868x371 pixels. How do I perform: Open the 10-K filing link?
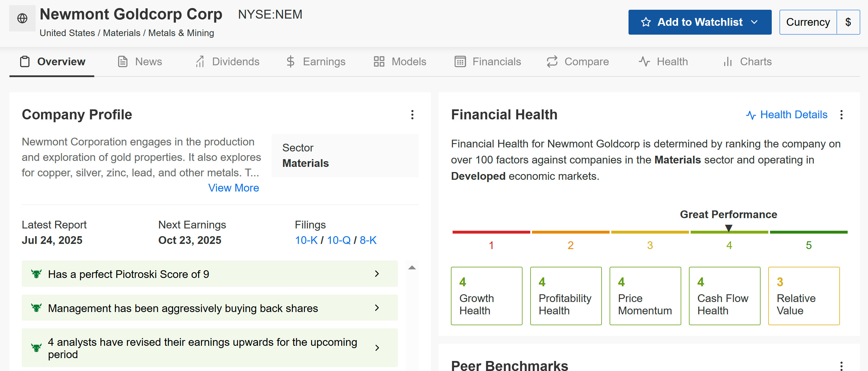(306, 240)
